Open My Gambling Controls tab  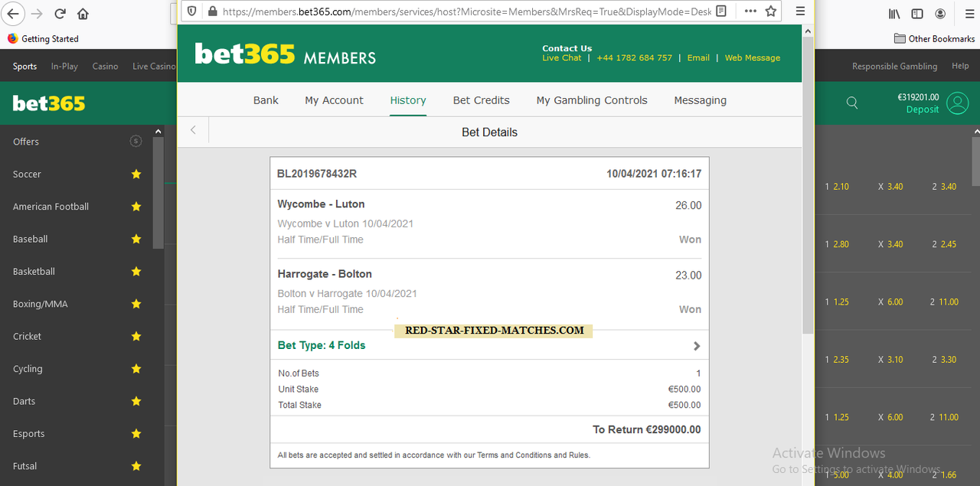(592, 100)
